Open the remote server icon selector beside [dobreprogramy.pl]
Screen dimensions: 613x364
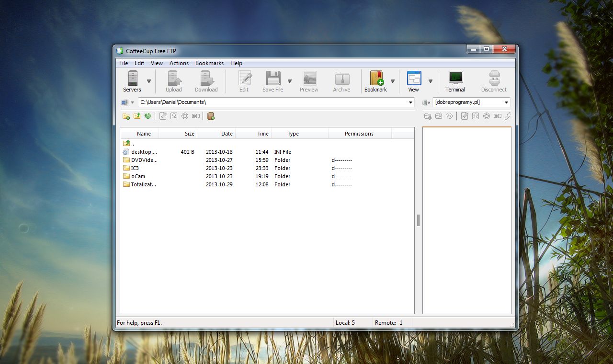[x=427, y=102]
